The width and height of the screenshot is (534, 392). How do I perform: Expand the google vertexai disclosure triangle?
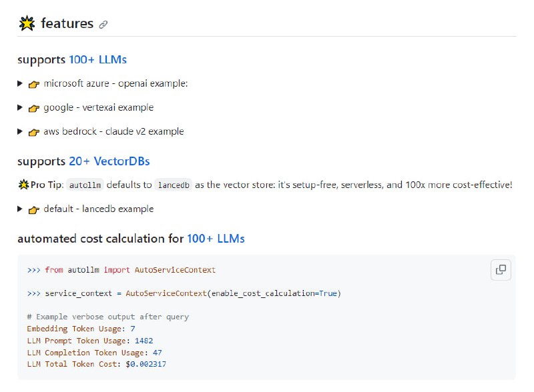(x=21, y=107)
